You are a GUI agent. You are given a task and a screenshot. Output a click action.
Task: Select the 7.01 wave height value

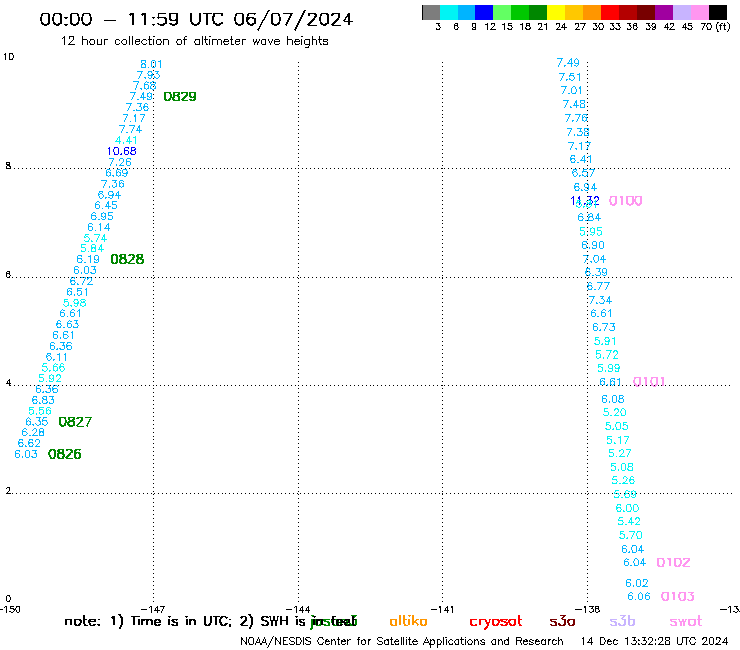pyautogui.click(x=572, y=90)
